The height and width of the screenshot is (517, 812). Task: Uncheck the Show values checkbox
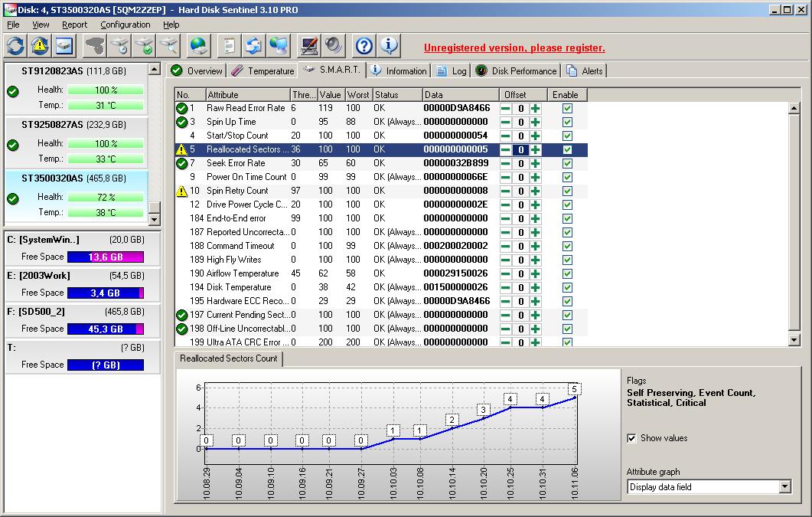pos(632,438)
